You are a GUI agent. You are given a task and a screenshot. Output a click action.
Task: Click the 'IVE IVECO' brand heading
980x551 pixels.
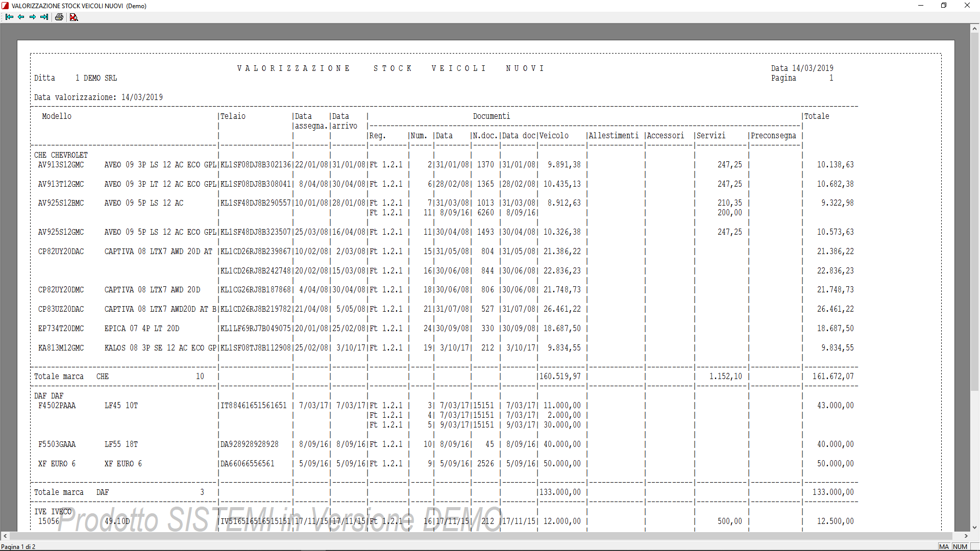tap(53, 512)
